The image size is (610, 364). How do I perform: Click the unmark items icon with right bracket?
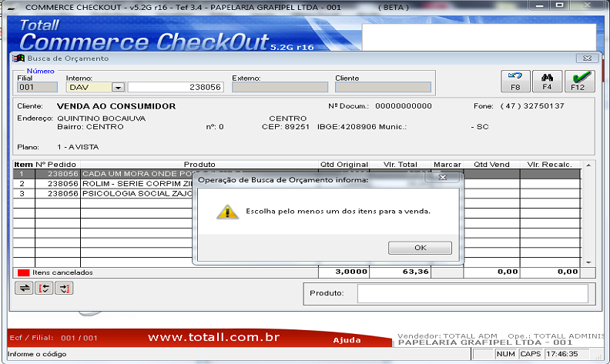(64, 288)
